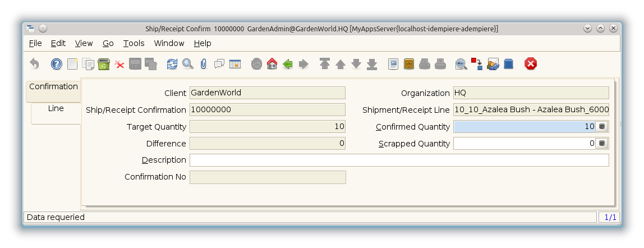Click the Requery refresh icon

point(172,65)
